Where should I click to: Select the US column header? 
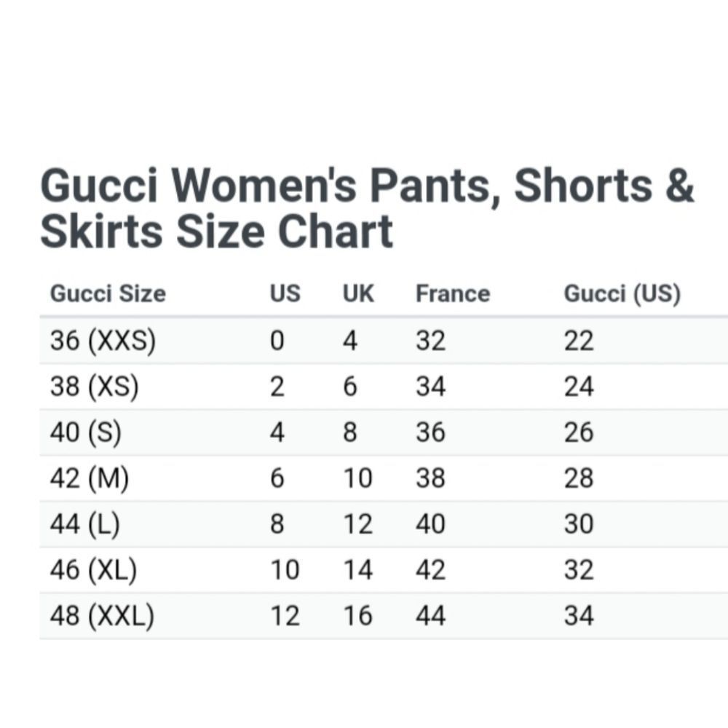[x=285, y=294]
